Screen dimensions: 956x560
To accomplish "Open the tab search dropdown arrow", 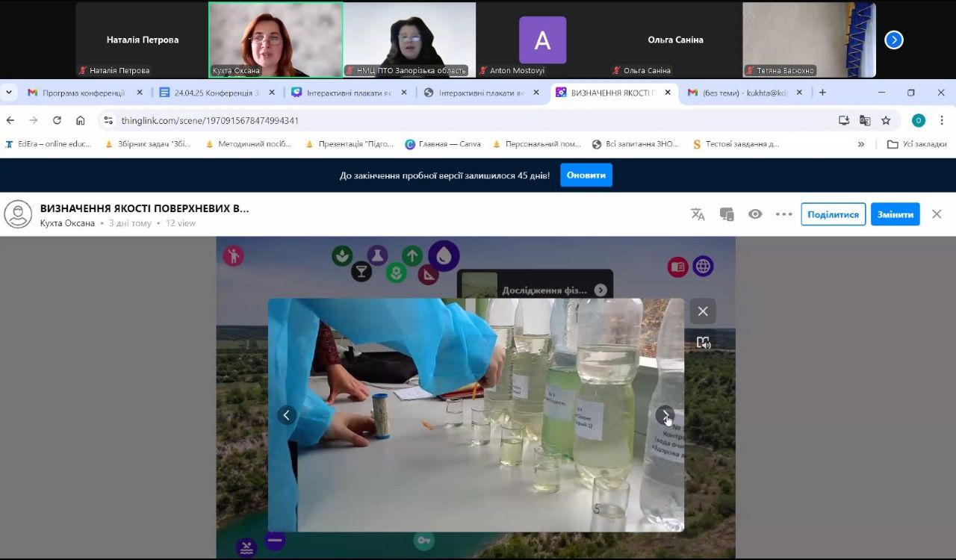I will coord(9,93).
